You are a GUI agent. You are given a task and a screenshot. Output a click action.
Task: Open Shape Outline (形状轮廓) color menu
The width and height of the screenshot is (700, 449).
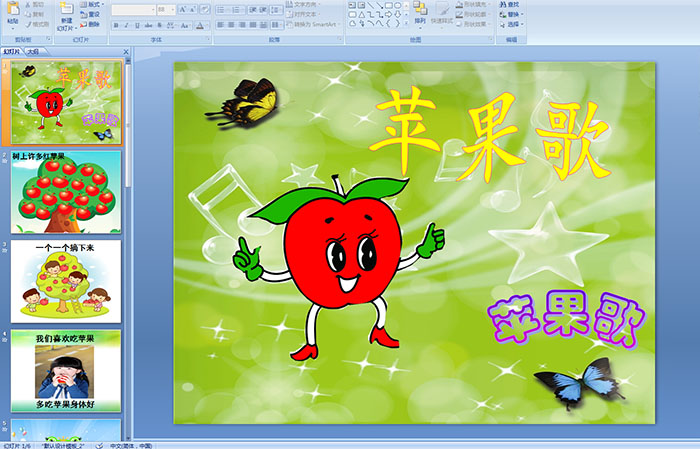click(x=473, y=14)
